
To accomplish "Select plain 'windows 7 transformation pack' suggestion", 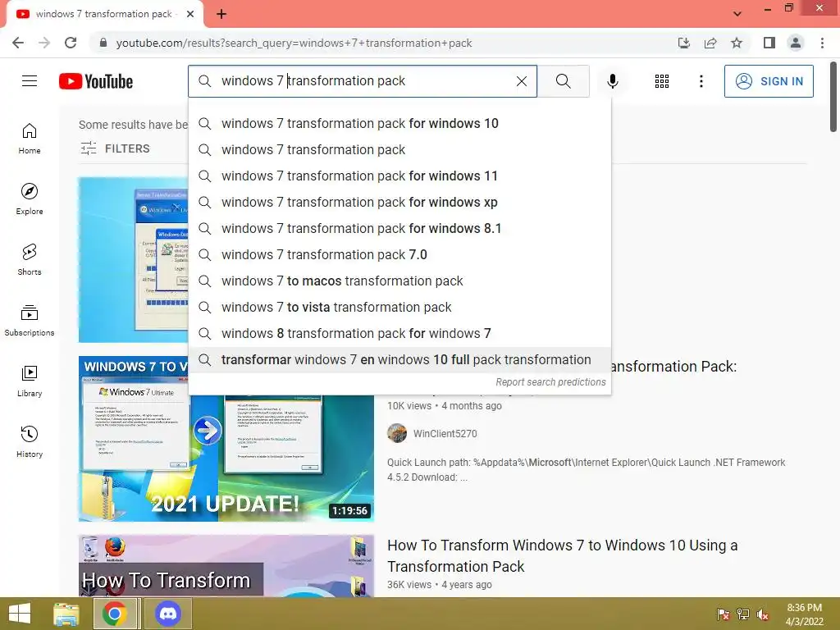I will click(399, 149).
